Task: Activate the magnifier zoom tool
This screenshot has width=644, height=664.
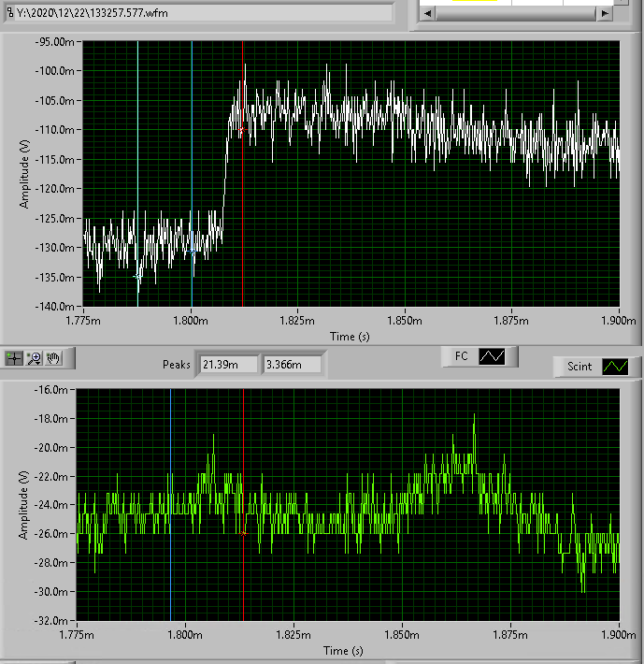Action: coord(35,357)
